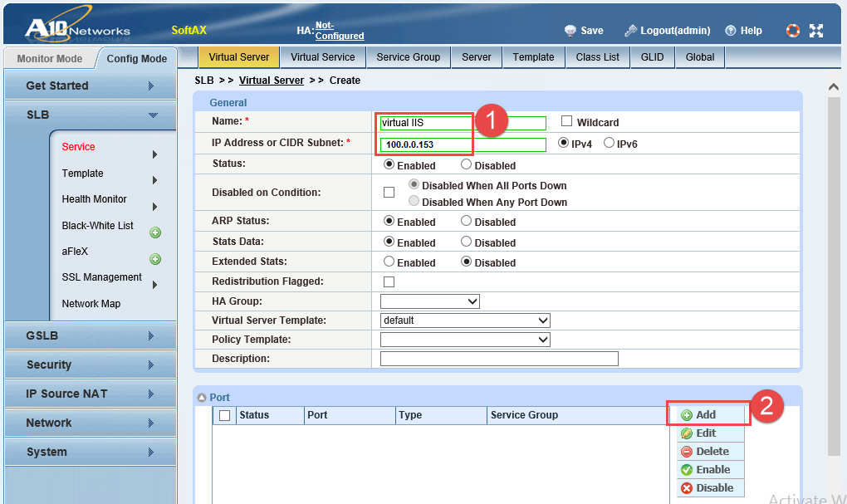Click the Name input field
The image size is (847, 504).
click(463, 123)
